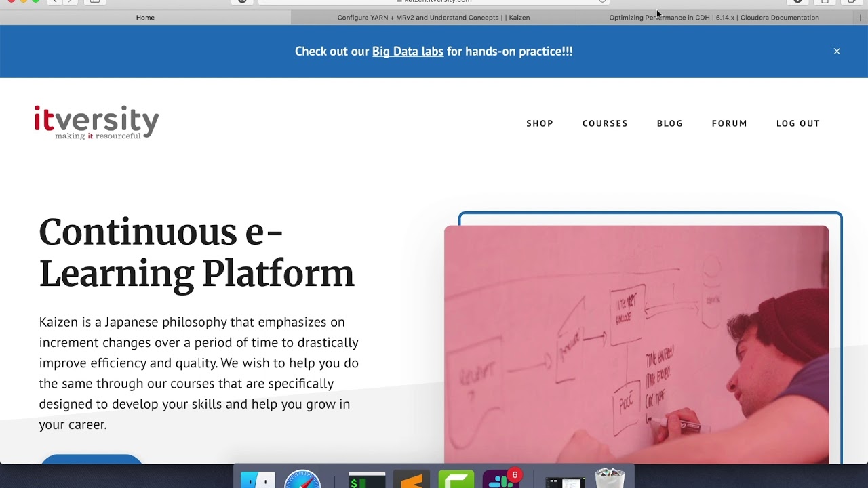
Task: Dismiss the Big Data labs banner
Action: (837, 52)
